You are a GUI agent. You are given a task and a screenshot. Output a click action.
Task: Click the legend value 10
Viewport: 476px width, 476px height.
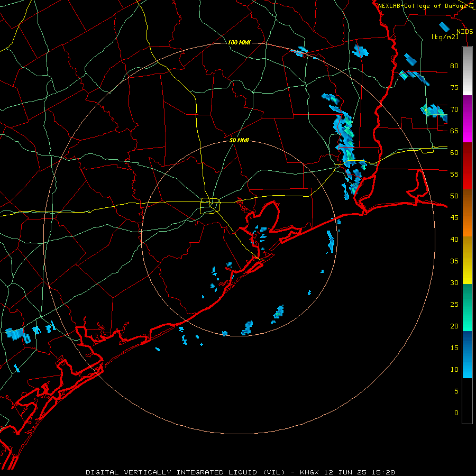(x=454, y=370)
